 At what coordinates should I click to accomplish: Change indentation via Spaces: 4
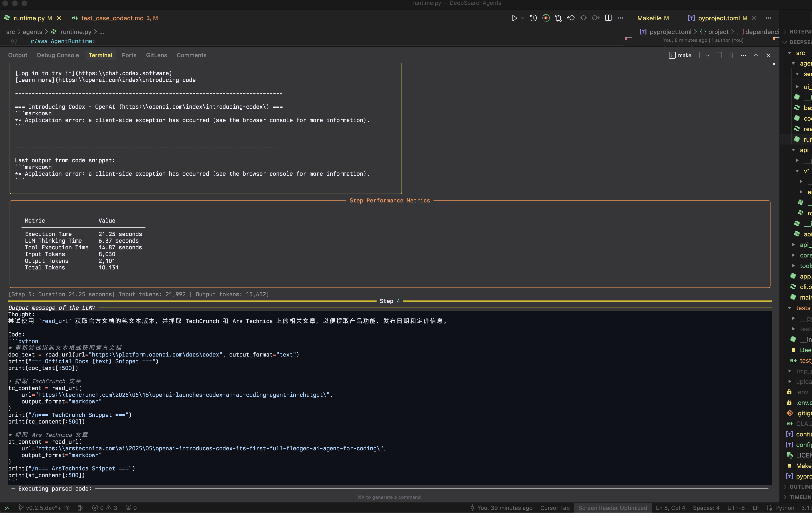tap(706, 507)
